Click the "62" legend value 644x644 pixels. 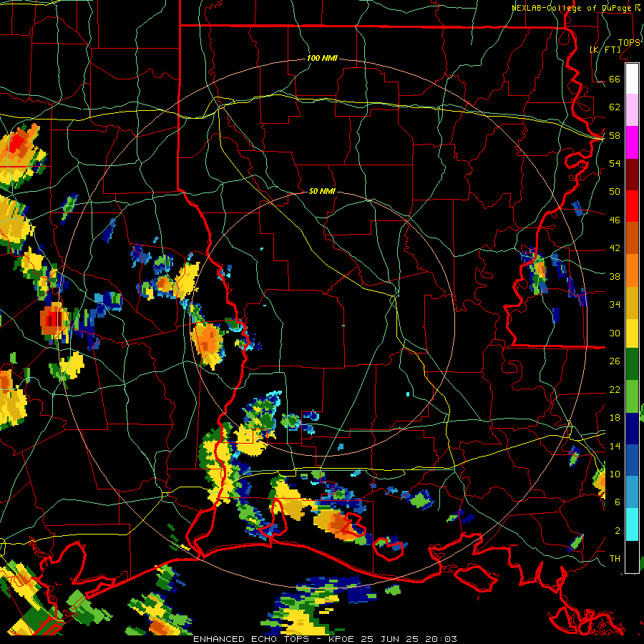[x=615, y=107]
